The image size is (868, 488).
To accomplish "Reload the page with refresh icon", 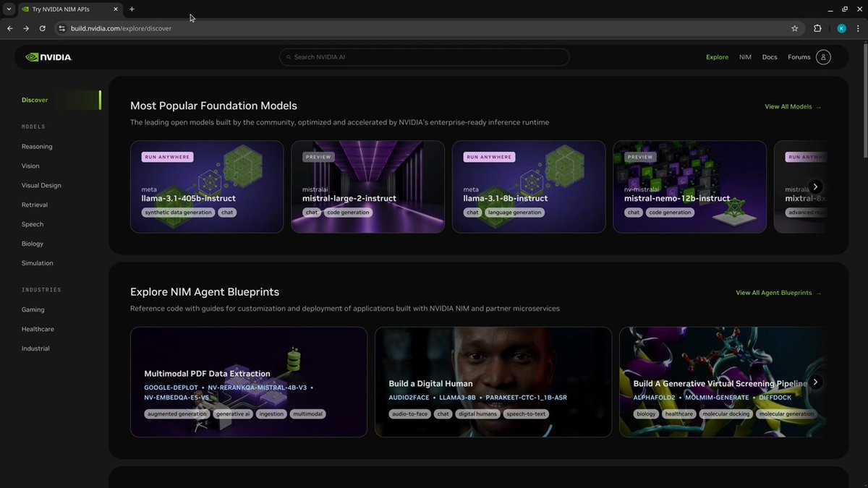I will [x=43, y=28].
